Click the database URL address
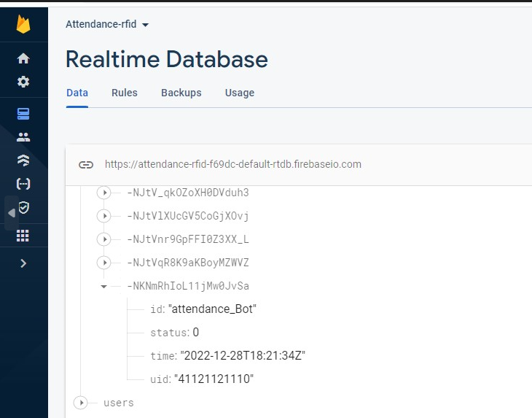532x418 pixels. 233,164
